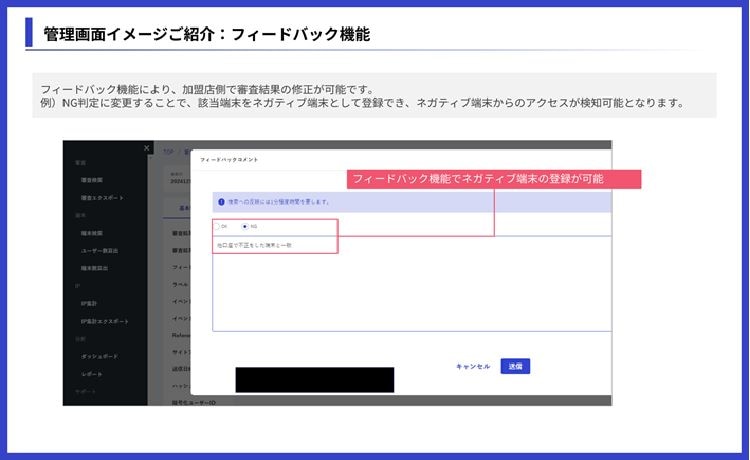The width and height of the screenshot is (750, 460).
Task: Click the blue info icon in notice banner
Action: 221,202
